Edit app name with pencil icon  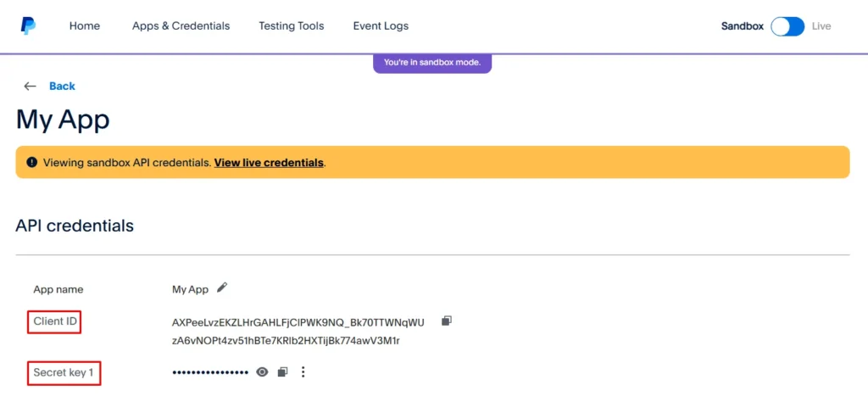click(x=222, y=288)
